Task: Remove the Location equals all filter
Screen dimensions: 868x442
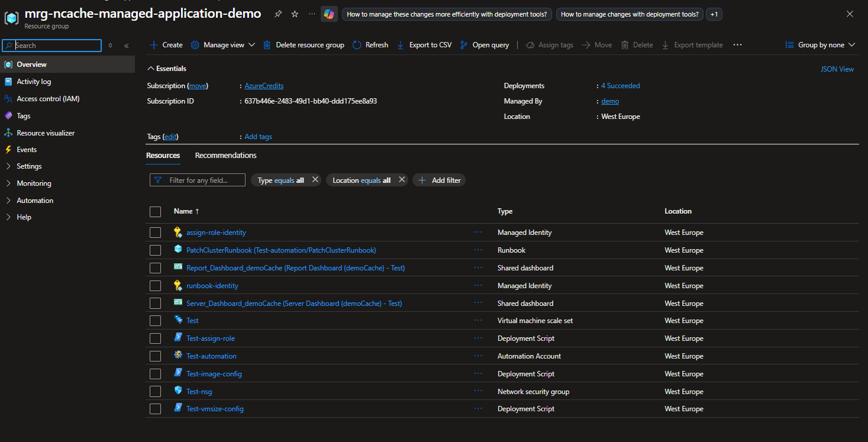Action: [402, 180]
